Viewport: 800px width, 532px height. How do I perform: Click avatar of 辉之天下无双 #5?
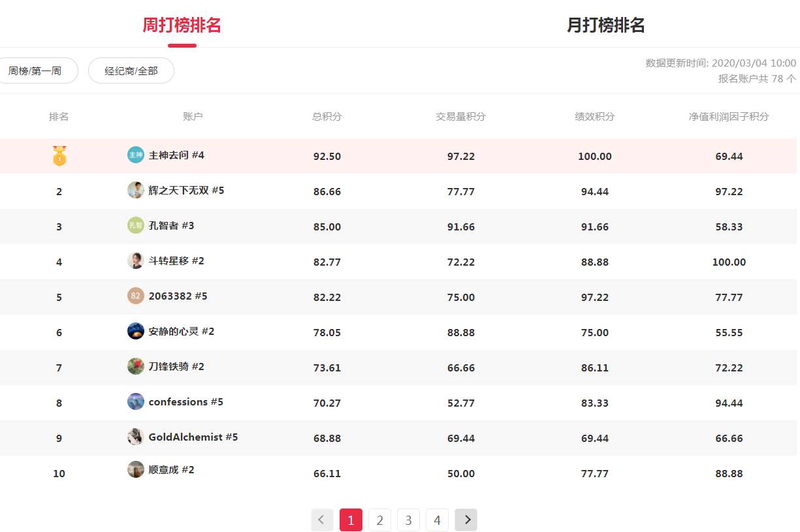coord(135,190)
